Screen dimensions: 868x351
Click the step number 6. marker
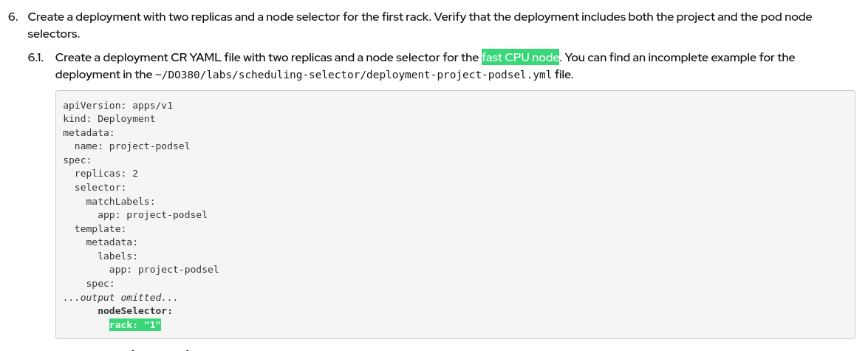click(13, 17)
